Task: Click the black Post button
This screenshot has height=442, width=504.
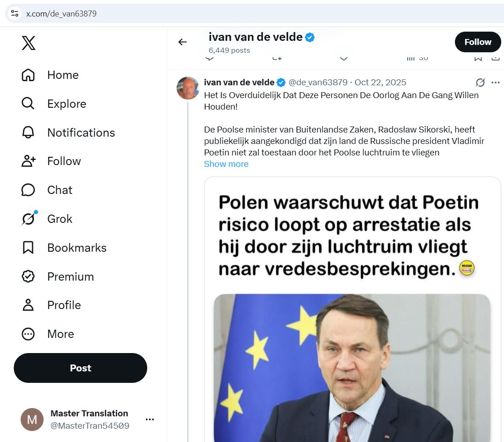Action: tap(80, 368)
